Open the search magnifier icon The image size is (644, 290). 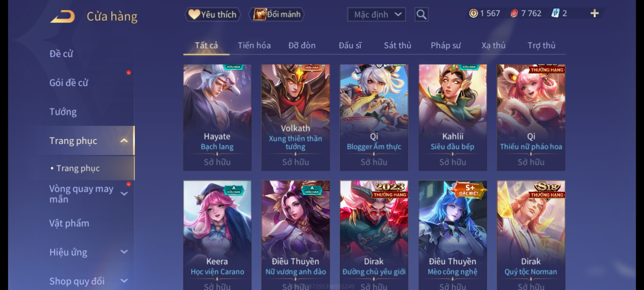coord(421,15)
